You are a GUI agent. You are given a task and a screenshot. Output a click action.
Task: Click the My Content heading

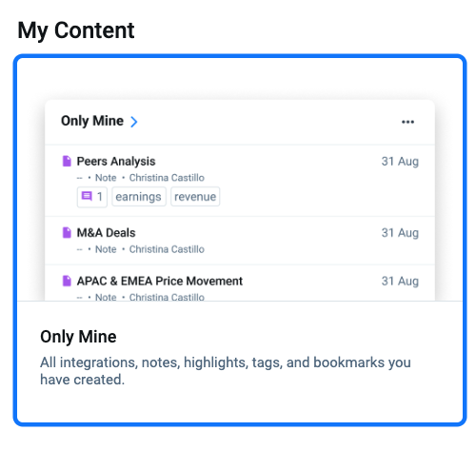[76, 30]
